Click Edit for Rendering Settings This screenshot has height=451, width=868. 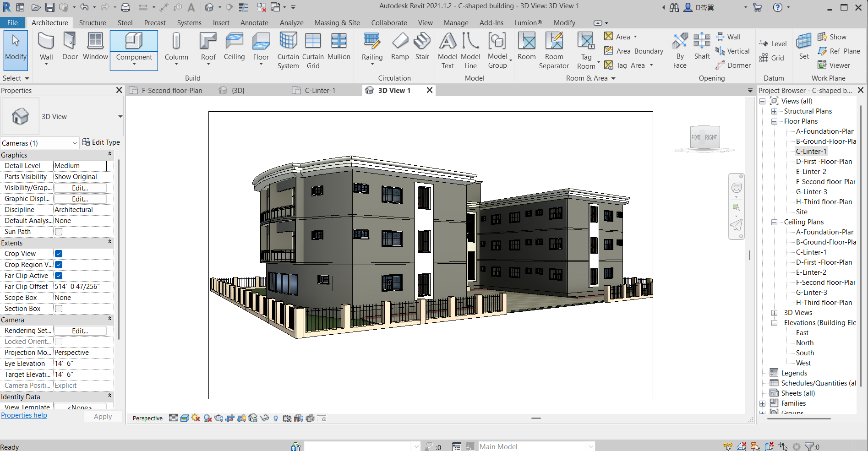80,331
